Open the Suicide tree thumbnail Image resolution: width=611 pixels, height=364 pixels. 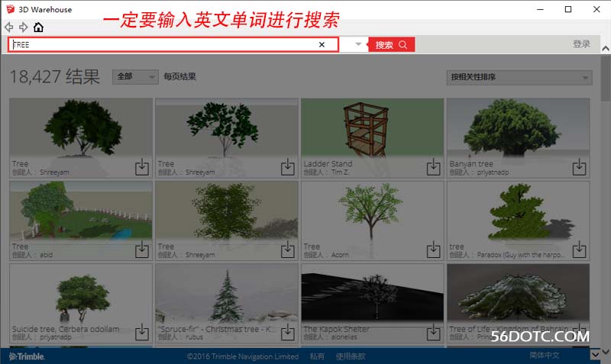[x=81, y=294]
